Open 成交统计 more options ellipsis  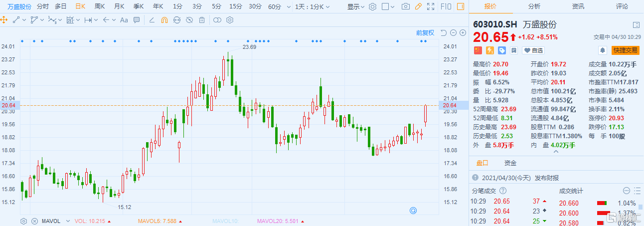coord(627,191)
